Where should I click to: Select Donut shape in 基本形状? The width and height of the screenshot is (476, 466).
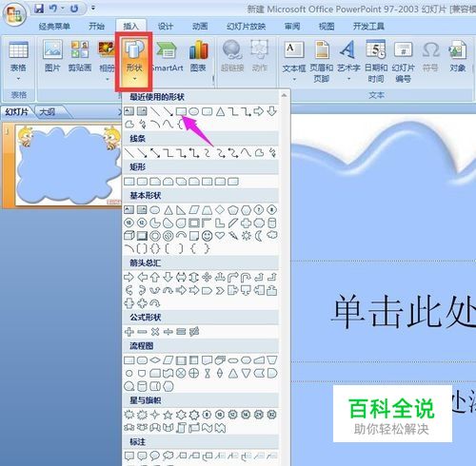click(x=155, y=236)
